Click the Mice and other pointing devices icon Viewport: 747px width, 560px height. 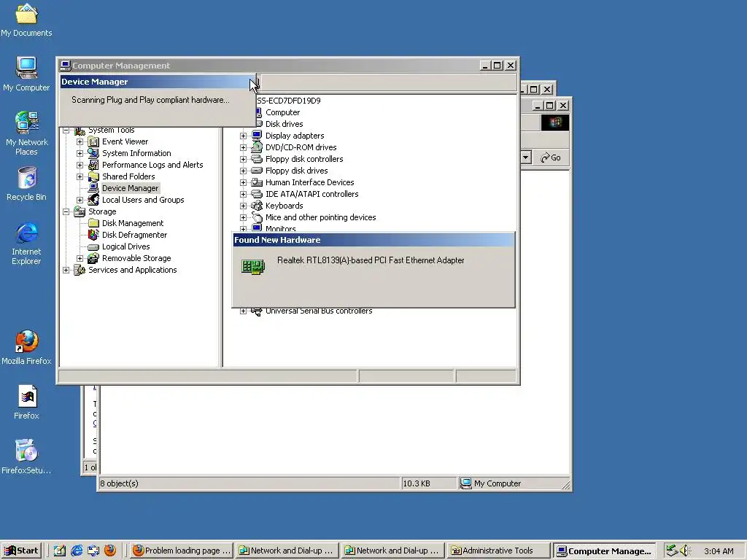click(257, 217)
